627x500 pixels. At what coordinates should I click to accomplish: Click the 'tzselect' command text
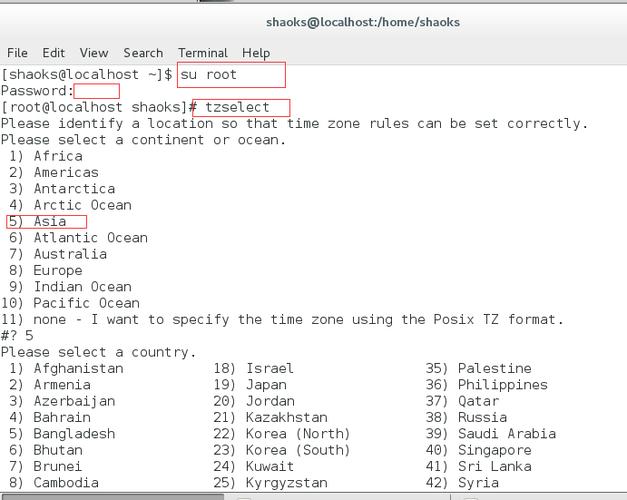click(x=237, y=107)
